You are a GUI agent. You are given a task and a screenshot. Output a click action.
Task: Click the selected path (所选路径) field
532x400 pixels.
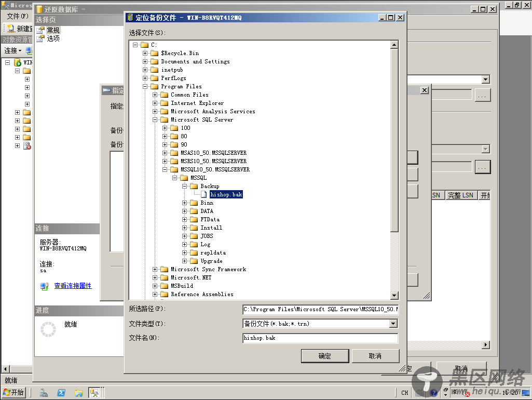[320, 309]
